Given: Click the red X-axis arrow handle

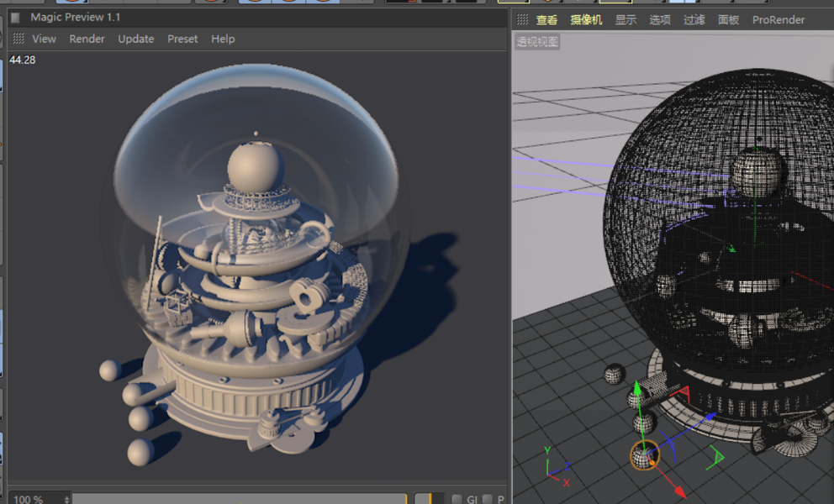Looking at the screenshot, I should [679, 491].
